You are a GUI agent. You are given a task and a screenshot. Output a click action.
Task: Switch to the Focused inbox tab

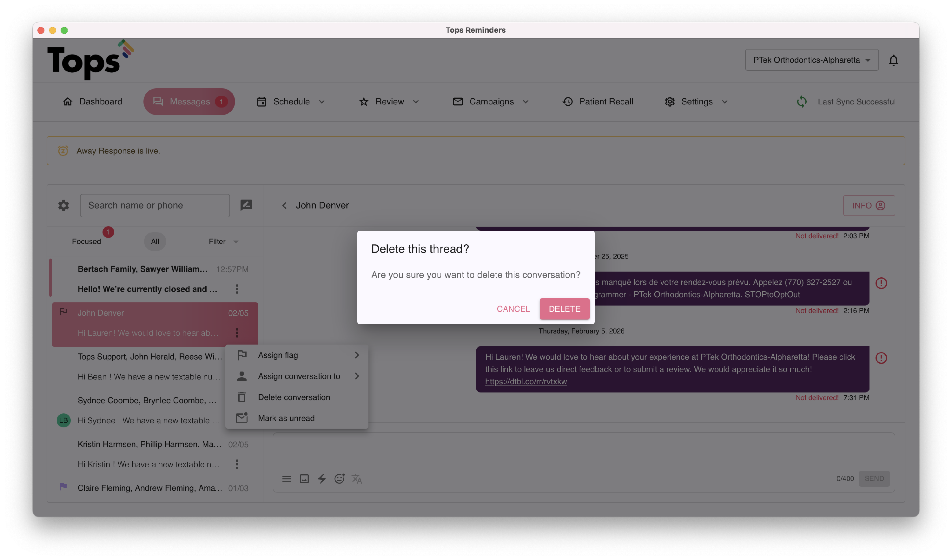point(87,241)
